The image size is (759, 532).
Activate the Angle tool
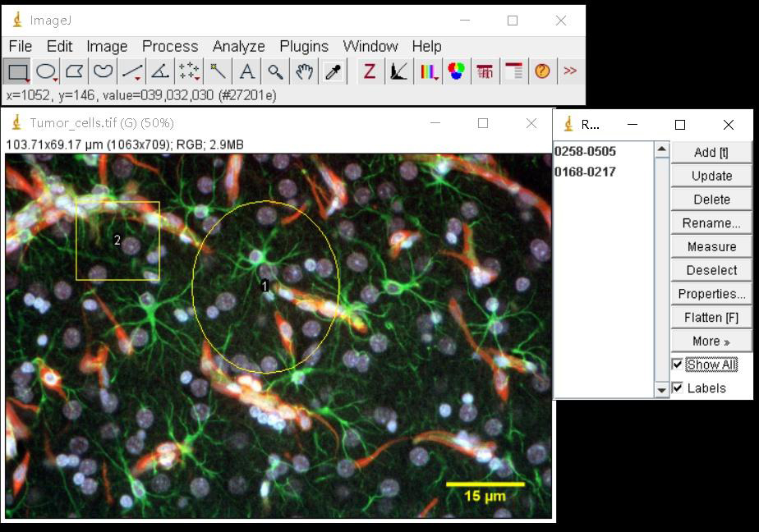(160, 72)
